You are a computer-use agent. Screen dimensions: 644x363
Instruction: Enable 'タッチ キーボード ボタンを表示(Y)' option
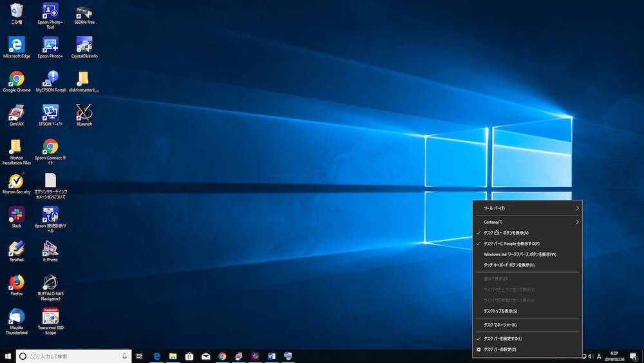(x=527, y=265)
